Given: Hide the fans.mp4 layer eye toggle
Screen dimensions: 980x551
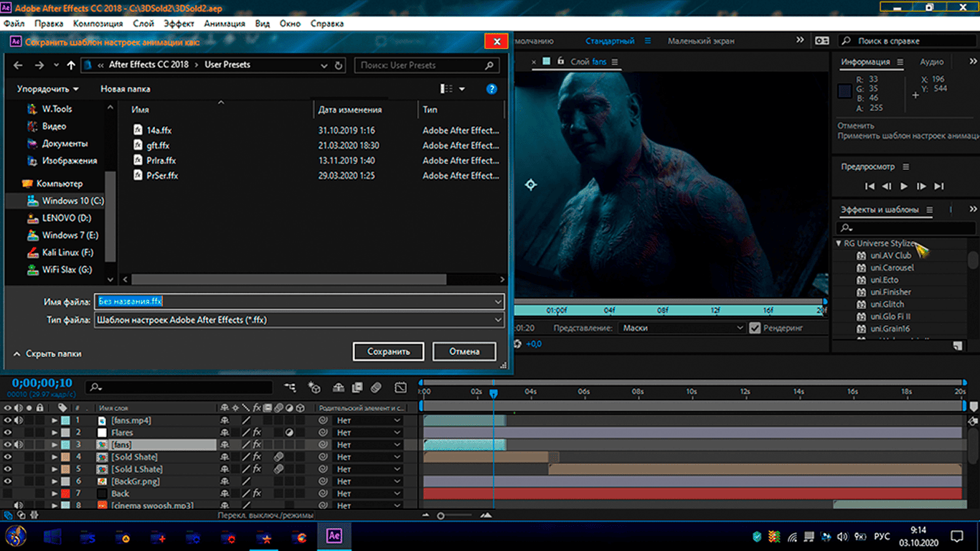Looking at the screenshot, I should 8,420.
